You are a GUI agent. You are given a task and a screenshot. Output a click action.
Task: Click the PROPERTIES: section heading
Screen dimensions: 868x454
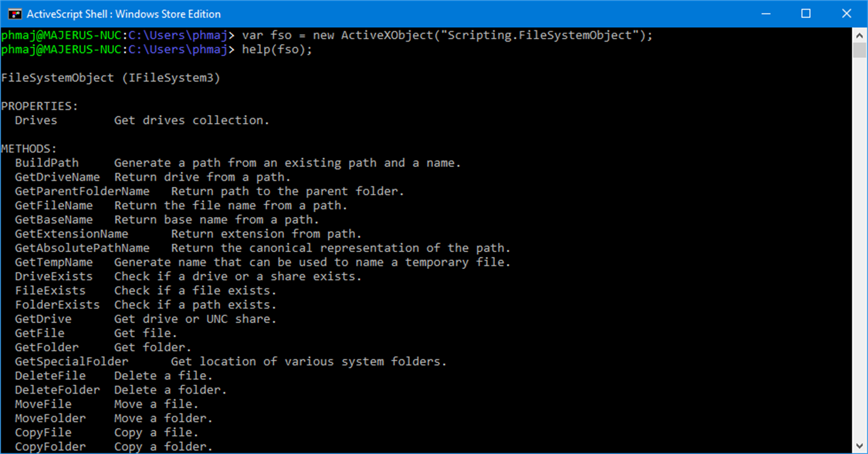click(40, 106)
